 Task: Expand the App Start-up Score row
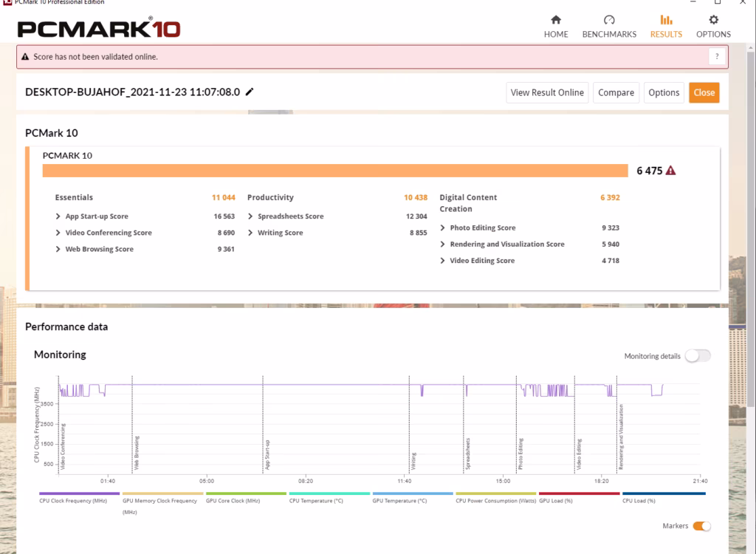[x=145, y=216]
